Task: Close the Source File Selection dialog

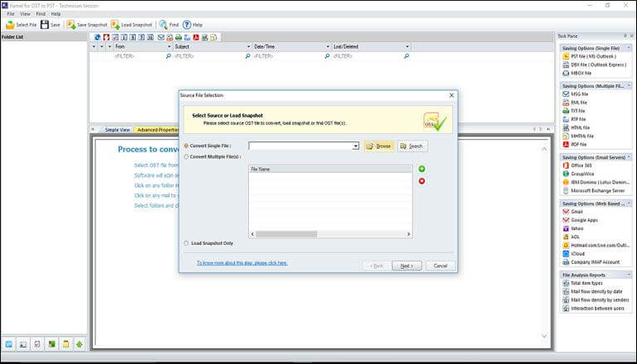Action: pos(452,95)
